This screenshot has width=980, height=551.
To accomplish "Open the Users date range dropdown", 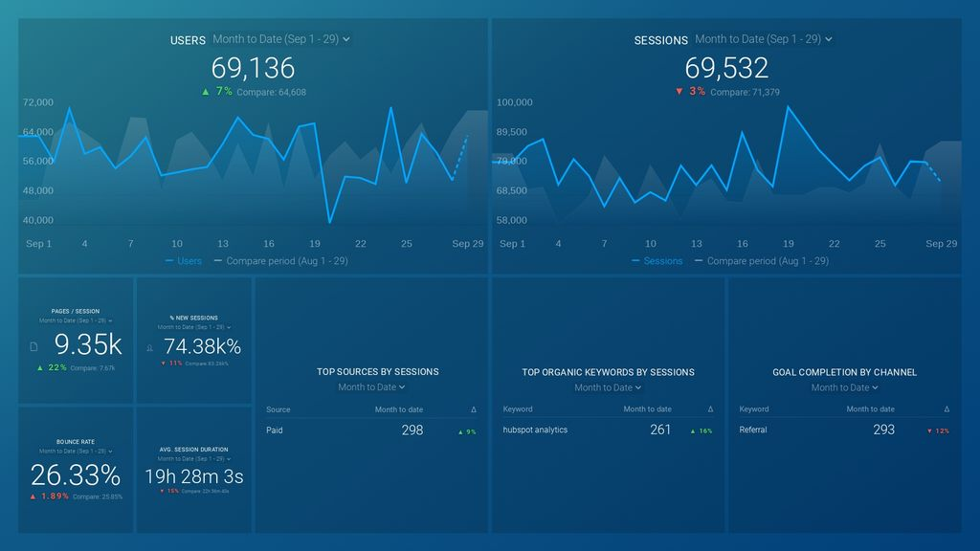I will pos(281,38).
